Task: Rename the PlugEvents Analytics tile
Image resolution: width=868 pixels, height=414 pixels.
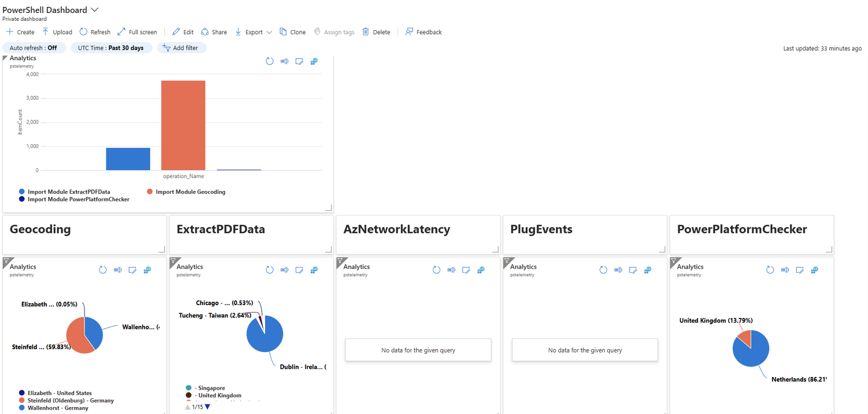Action: 618,270
